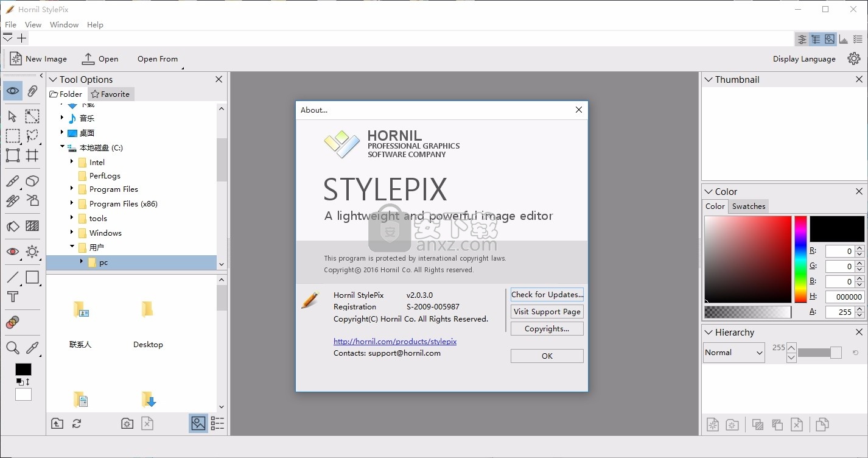Image resolution: width=868 pixels, height=458 pixels.
Task: Select the red-eye removal tool
Action: (13, 252)
